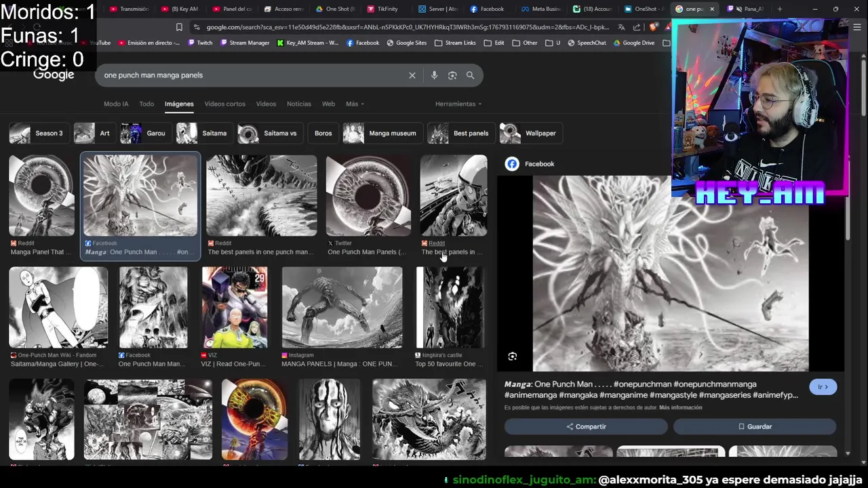
Task: Open the Emisión en directo bookmark
Action: 149,43
